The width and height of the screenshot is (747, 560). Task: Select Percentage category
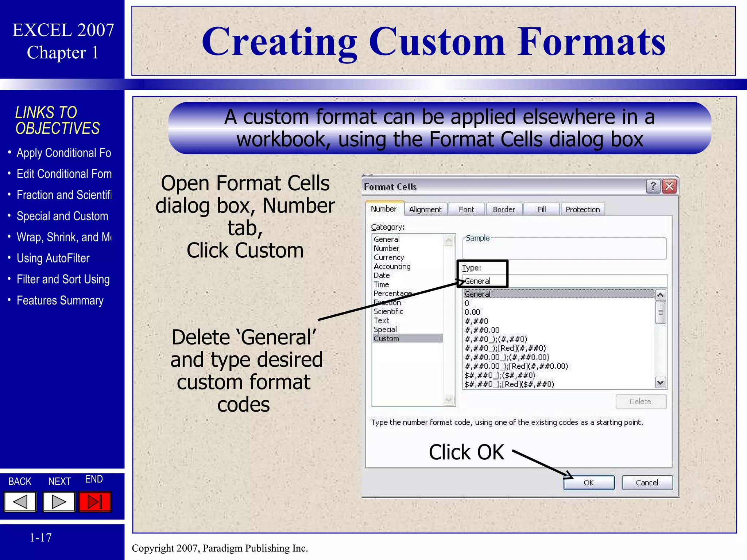click(x=393, y=293)
